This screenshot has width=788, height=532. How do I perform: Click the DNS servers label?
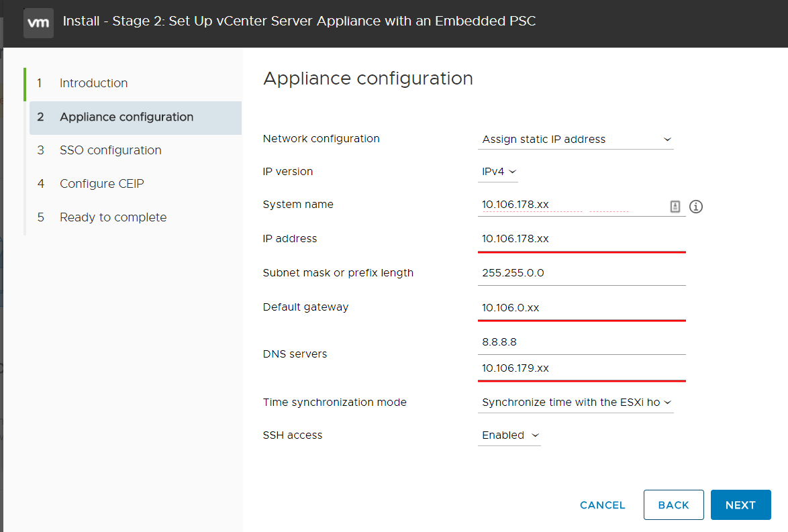point(295,354)
